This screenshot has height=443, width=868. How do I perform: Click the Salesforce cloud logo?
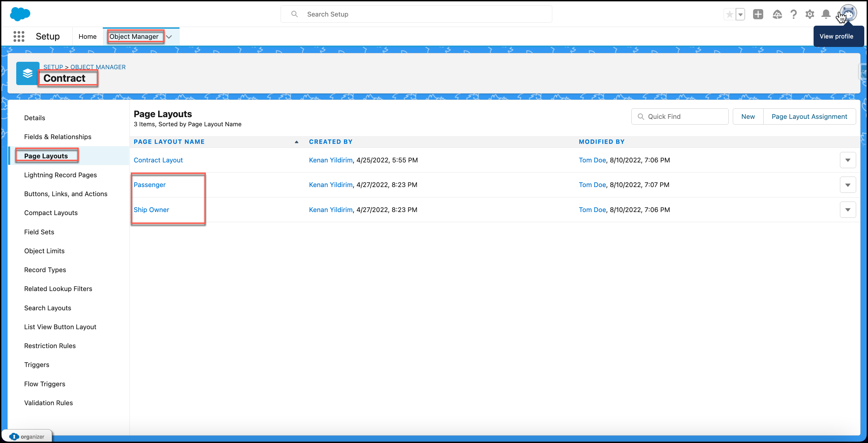[x=20, y=14]
